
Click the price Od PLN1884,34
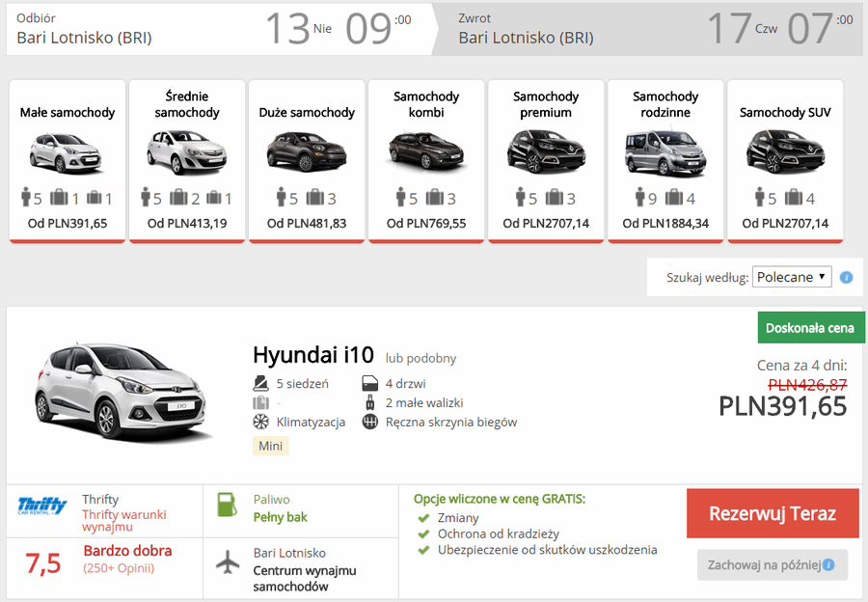point(665,223)
